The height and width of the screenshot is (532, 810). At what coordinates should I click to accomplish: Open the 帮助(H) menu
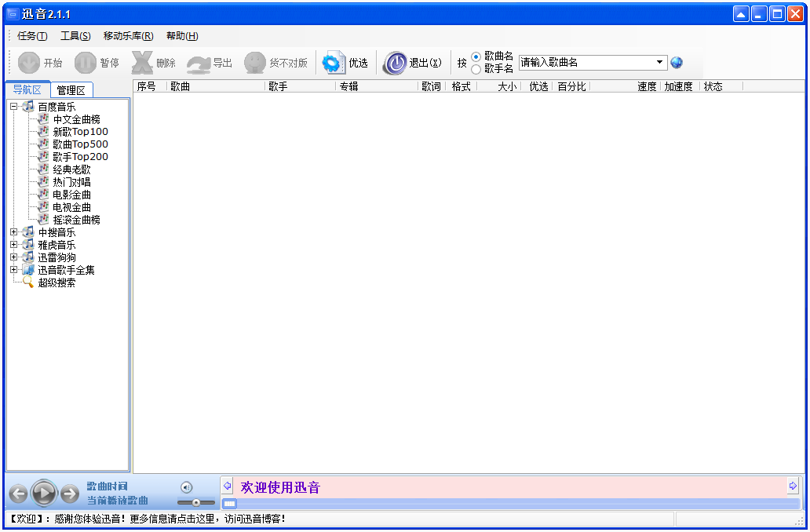(182, 35)
